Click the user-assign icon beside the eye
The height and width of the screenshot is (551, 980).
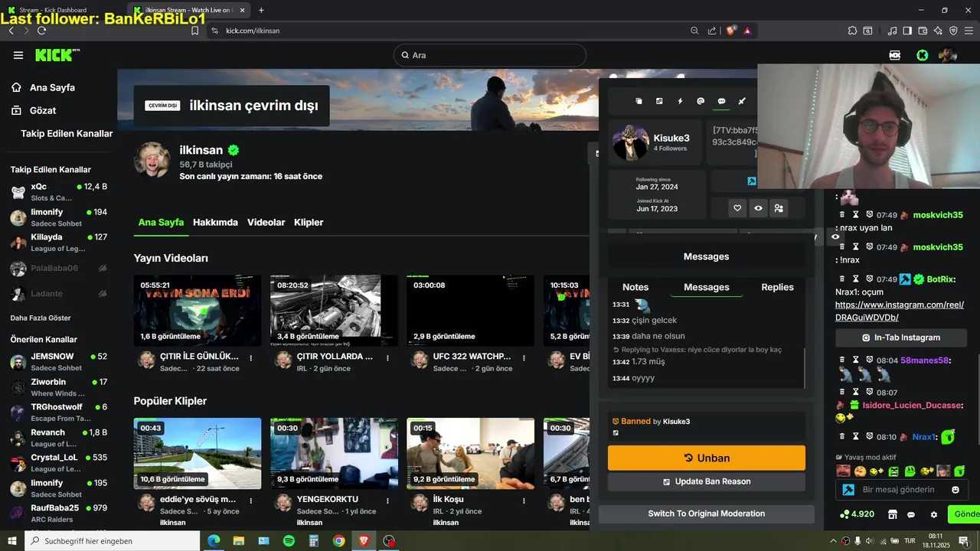coord(779,208)
